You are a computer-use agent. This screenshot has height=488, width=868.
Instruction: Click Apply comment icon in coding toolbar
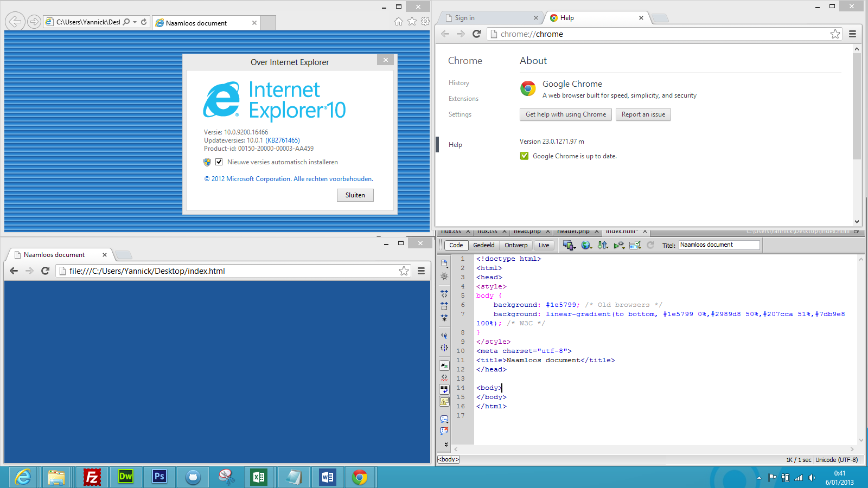click(444, 419)
